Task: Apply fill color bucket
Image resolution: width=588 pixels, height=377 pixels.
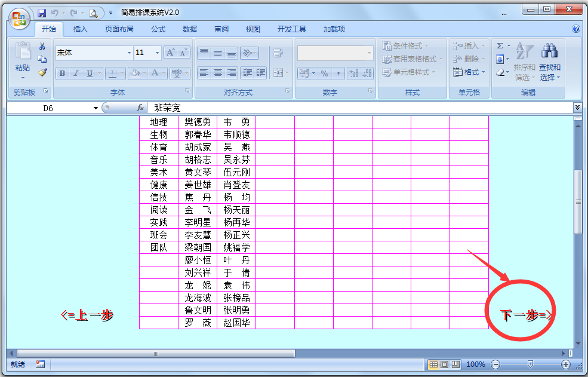Action: 135,73
